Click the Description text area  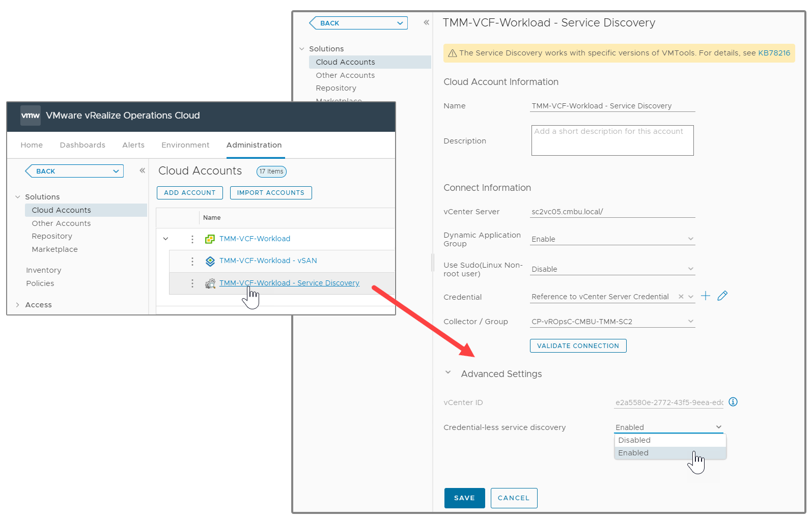point(612,140)
